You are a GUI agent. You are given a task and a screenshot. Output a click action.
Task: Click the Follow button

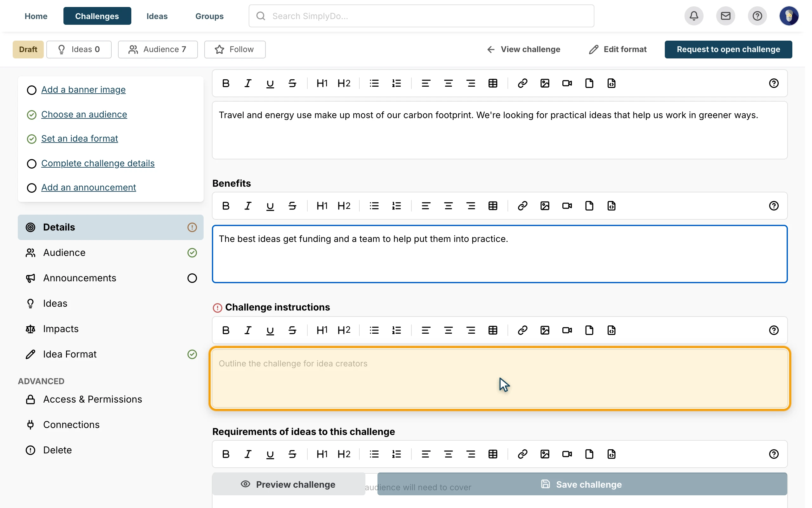234,50
